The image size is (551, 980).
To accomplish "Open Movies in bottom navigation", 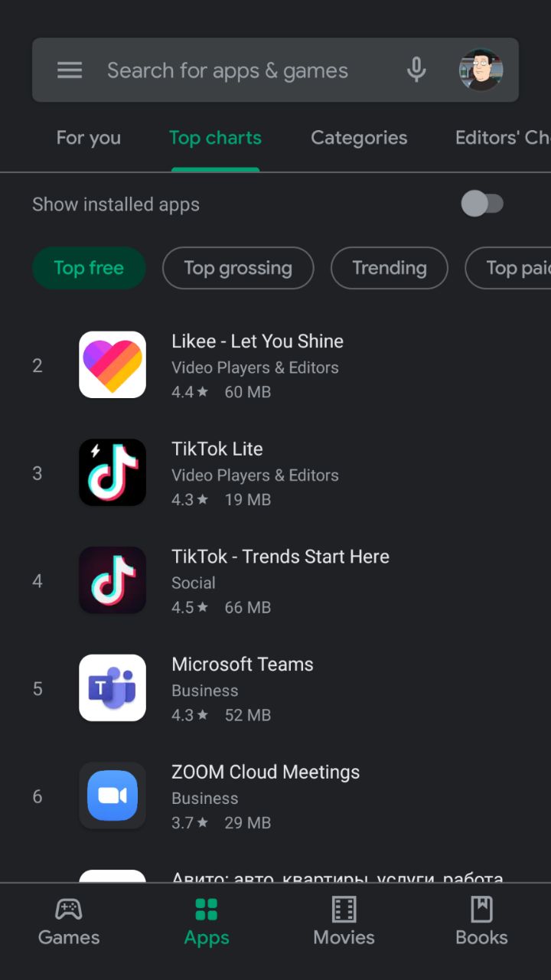I will pos(344,923).
